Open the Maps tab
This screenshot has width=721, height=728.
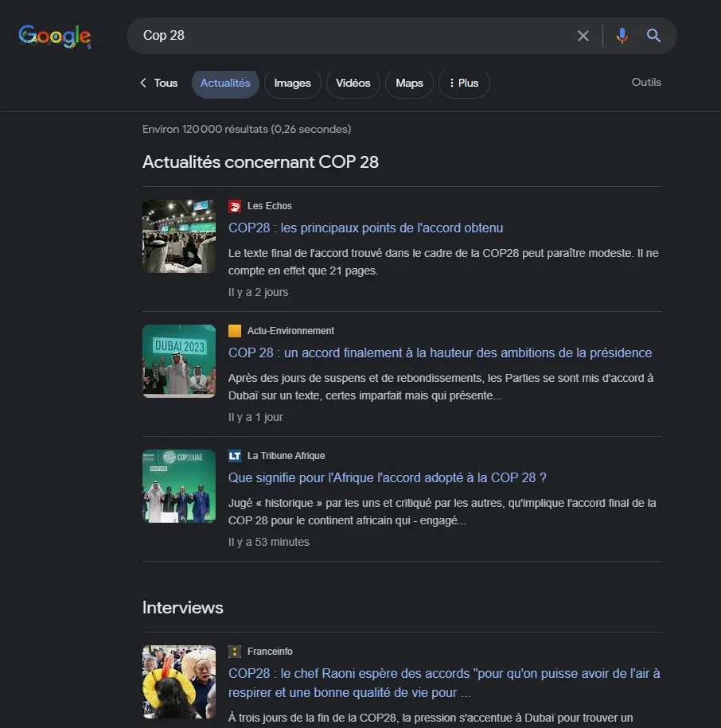[409, 84]
